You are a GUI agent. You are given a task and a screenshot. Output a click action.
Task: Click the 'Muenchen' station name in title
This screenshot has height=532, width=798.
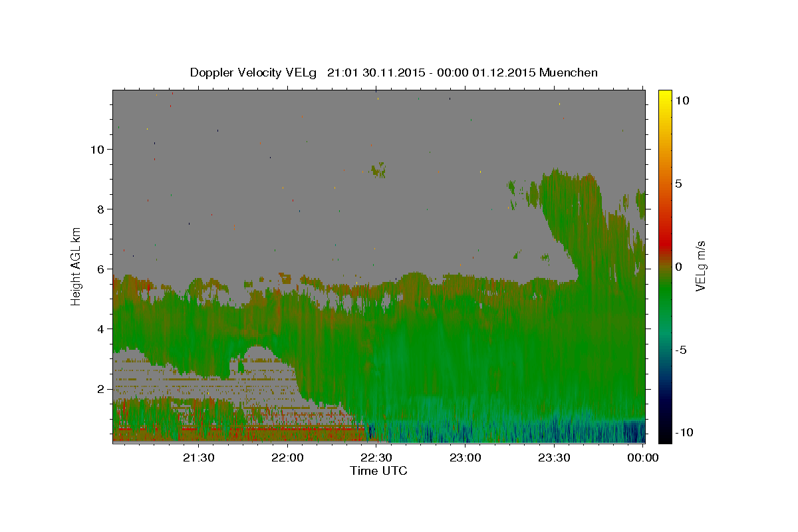(x=569, y=72)
